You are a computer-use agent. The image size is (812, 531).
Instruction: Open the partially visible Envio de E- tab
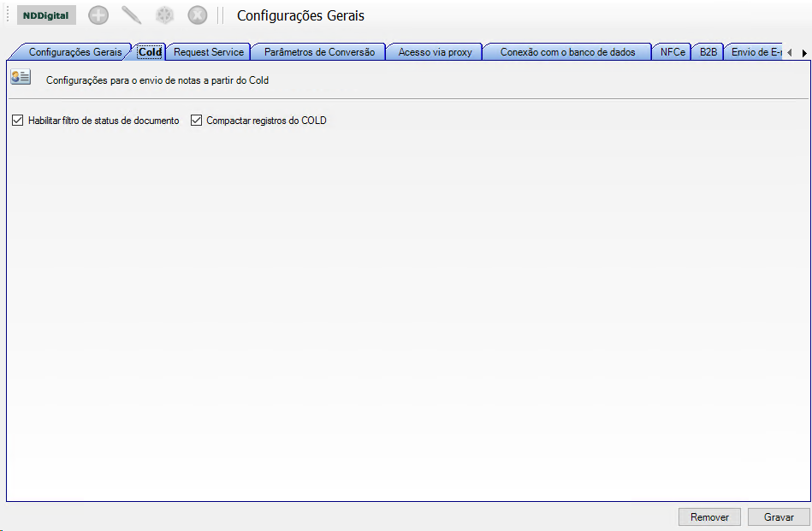coord(755,52)
